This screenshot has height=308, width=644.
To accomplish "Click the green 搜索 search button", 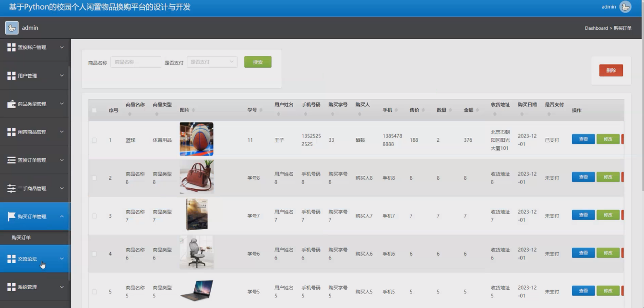I will click(x=258, y=62).
